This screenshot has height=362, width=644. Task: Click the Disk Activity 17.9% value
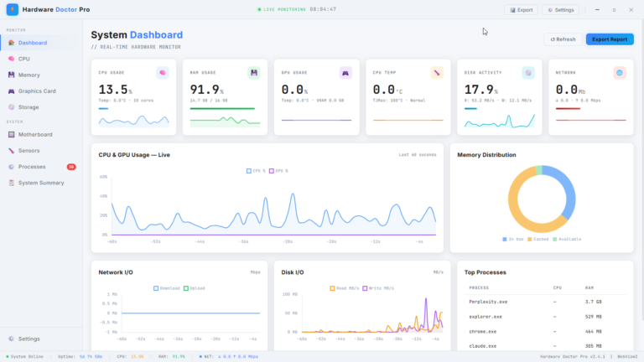pos(481,90)
